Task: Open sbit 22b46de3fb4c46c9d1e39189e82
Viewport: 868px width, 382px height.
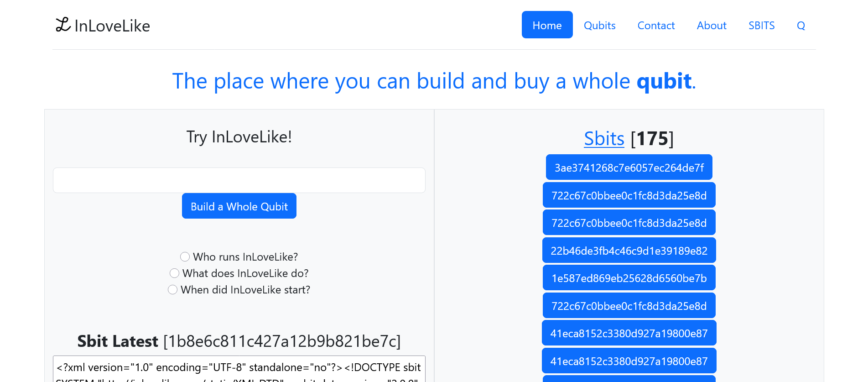Action: pyautogui.click(x=629, y=250)
